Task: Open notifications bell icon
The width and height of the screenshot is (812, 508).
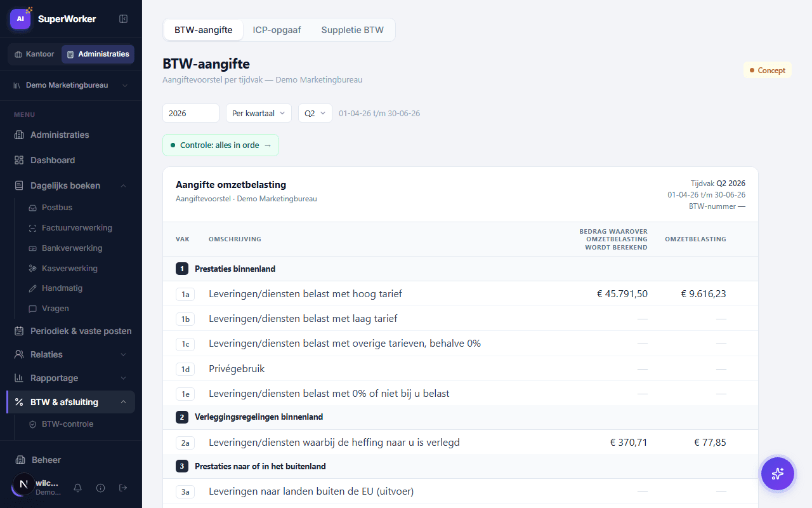Action: click(x=78, y=488)
